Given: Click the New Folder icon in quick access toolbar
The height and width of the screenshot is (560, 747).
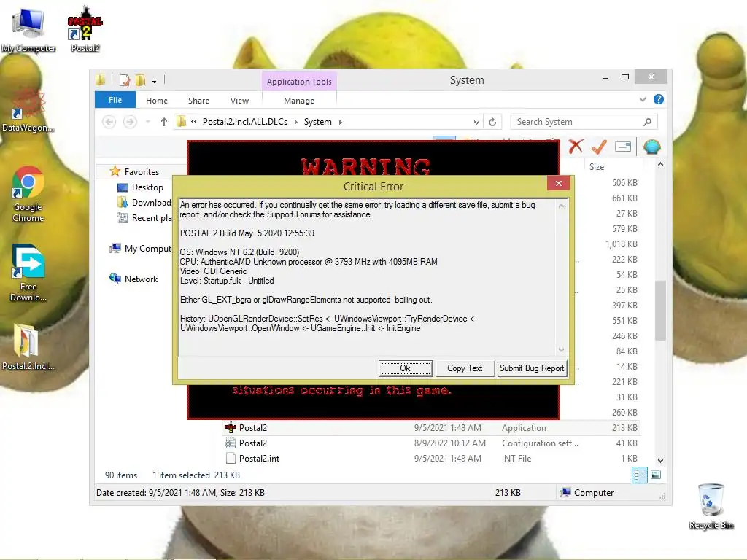Looking at the screenshot, I should [x=141, y=80].
